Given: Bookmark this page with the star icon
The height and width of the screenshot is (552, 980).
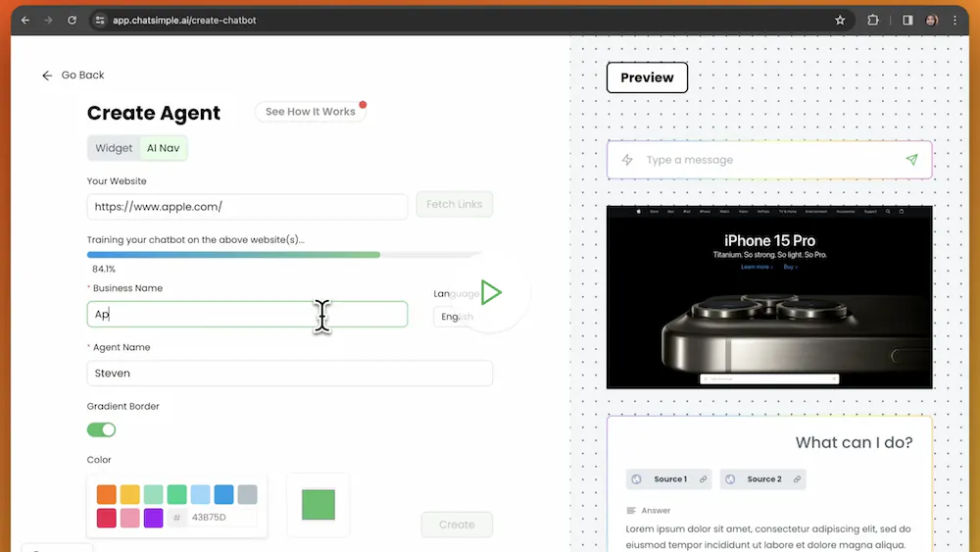Looking at the screenshot, I should coord(840,20).
